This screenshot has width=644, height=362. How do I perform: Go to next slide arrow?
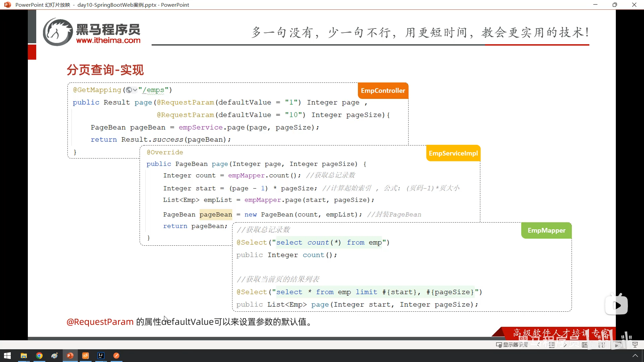tap(565, 345)
